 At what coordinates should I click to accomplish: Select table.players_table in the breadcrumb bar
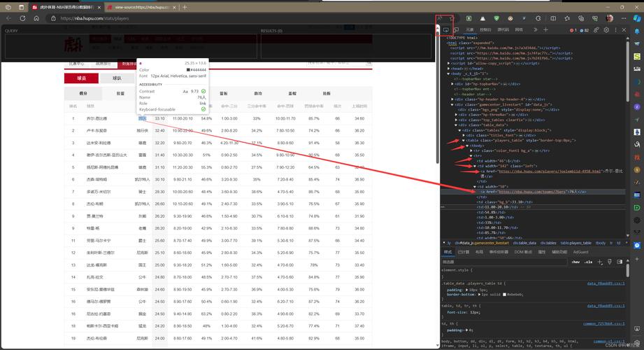click(576, 243)
